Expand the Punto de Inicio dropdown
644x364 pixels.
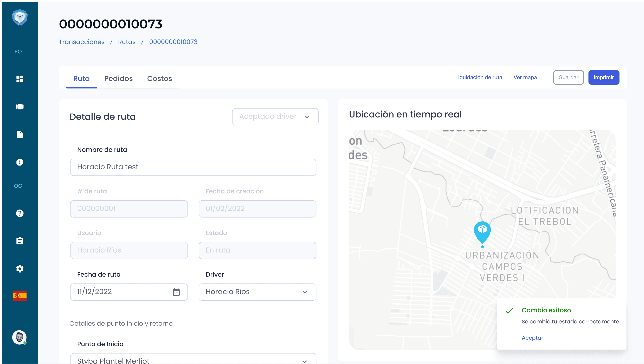(x=193, y=360)
